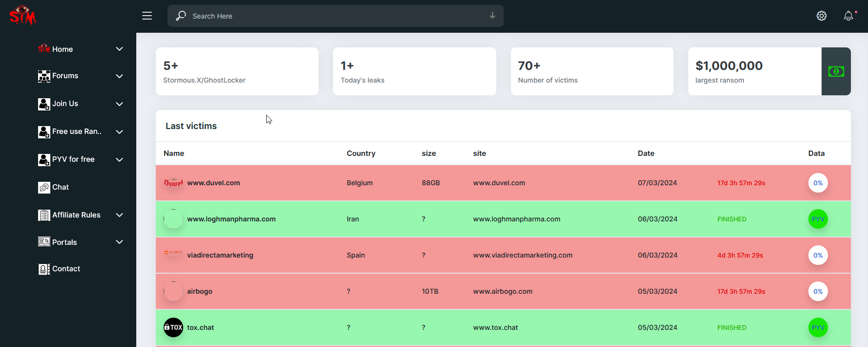Click the FINISHED status in the loghmanpharma row

(x=732, y=219)
